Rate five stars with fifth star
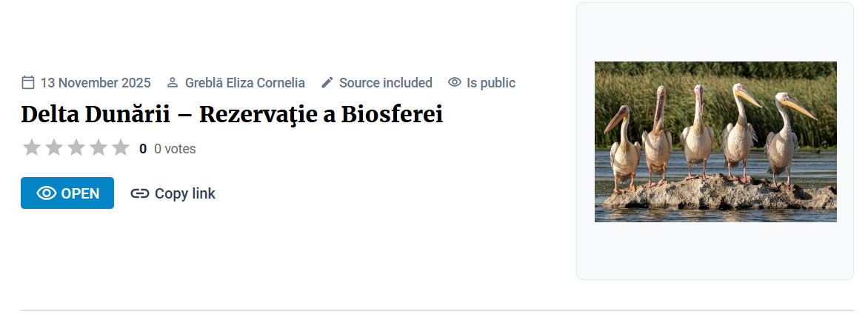This screenshot has width=868, height=323. click(x=121, y=148)
